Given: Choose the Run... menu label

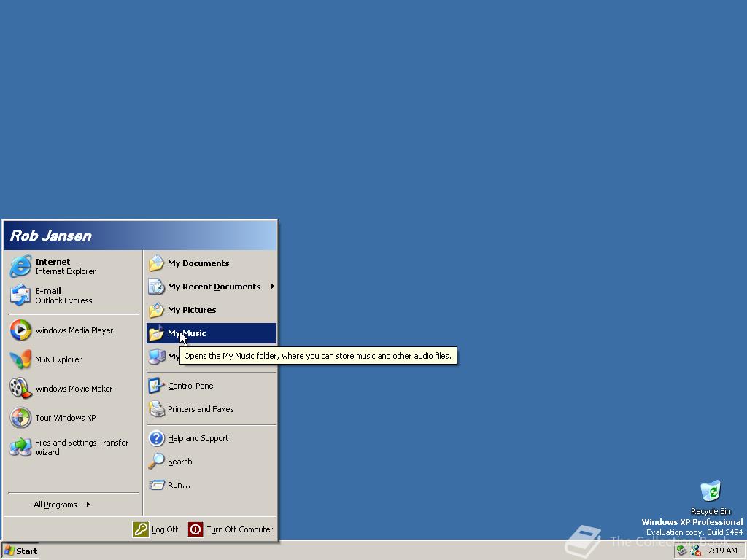Looking at the screenshot, I should (179, 485).
